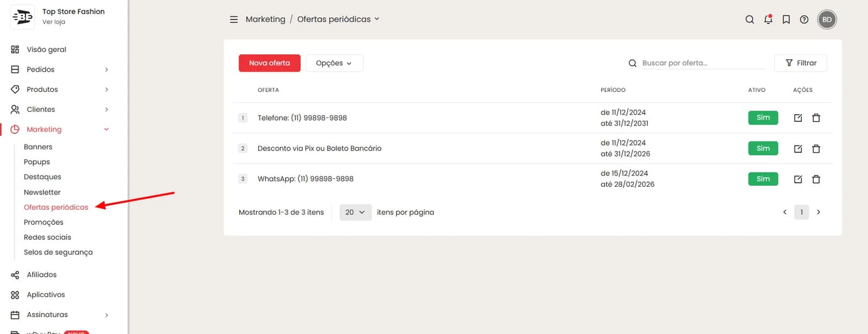Image resolution: width=868 pixels, height=334 pixels.
Task: Expand the Pedidos submenu chevron
Action: coord(107,70)
